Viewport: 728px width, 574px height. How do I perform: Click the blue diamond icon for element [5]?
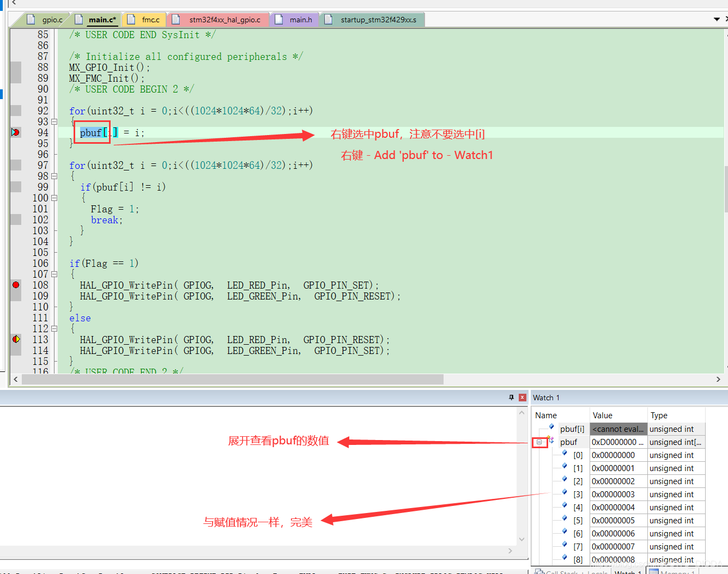pyautogui.click(x=565, y=518)
